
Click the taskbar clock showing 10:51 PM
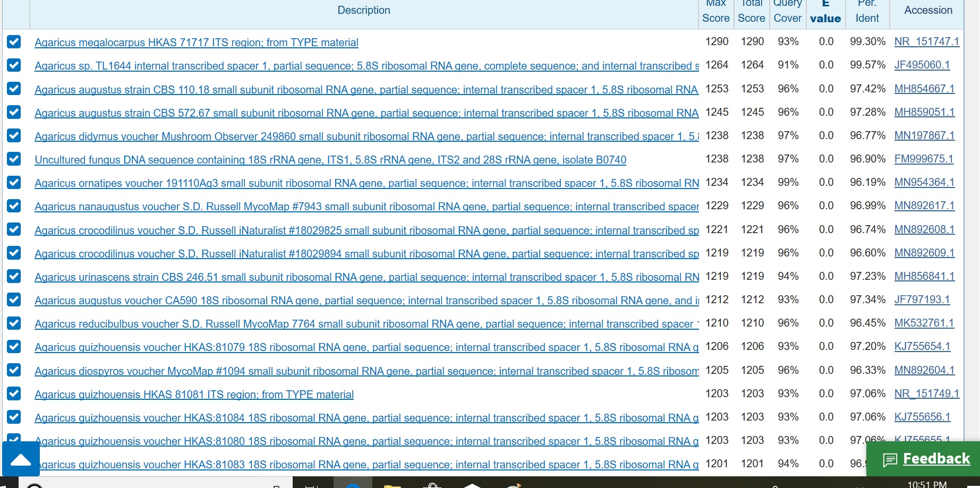pyautogui.click(x=927, y=484)
